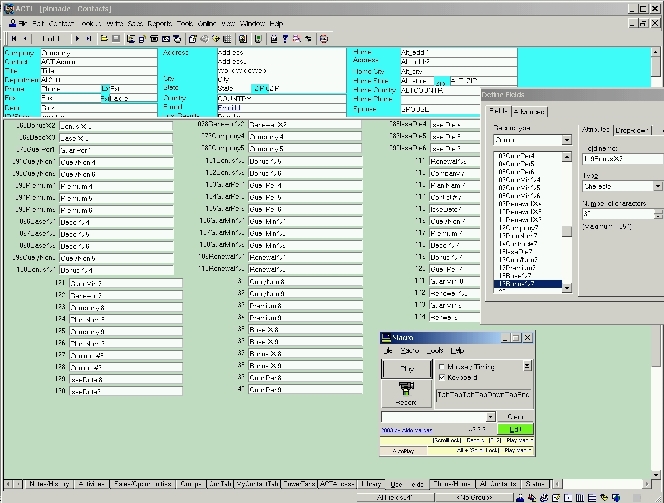Image resolution: width=664 pixels, height=503 pixels.
Task: Switch to the Activities tab
Action: [91, 484]
